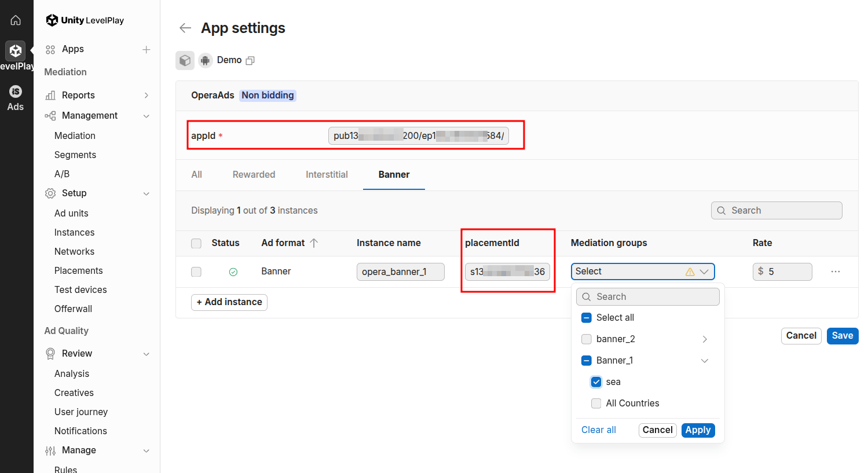Image resolution: width=868 pixels, height=473 pixels.
Task: Click the Add instance button
Action: (x=229, y=302)
